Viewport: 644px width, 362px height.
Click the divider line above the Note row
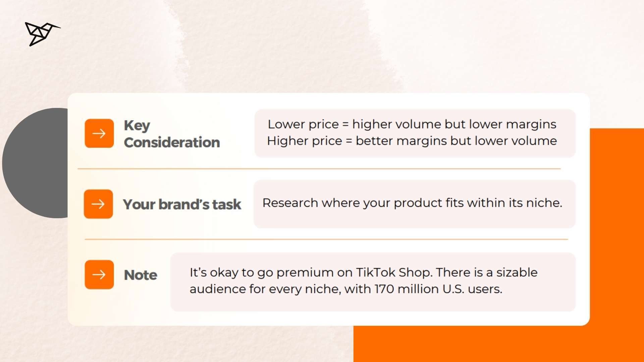point(326,239)
